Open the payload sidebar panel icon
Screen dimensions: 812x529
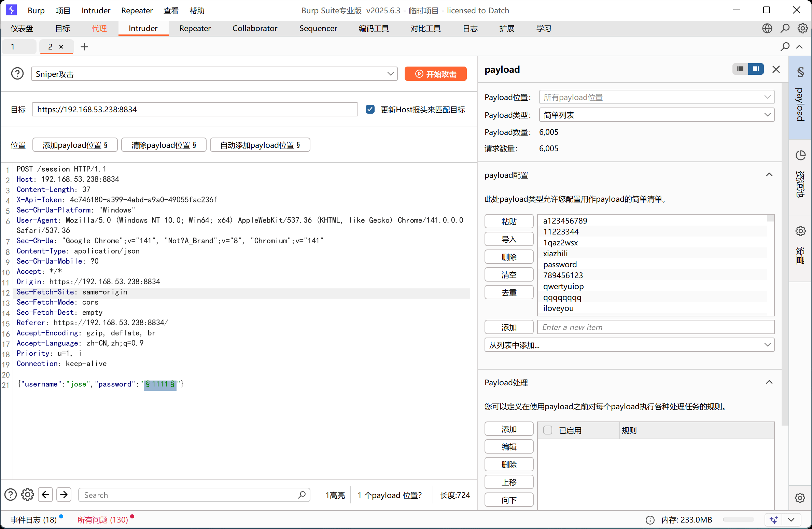[800, 72]
